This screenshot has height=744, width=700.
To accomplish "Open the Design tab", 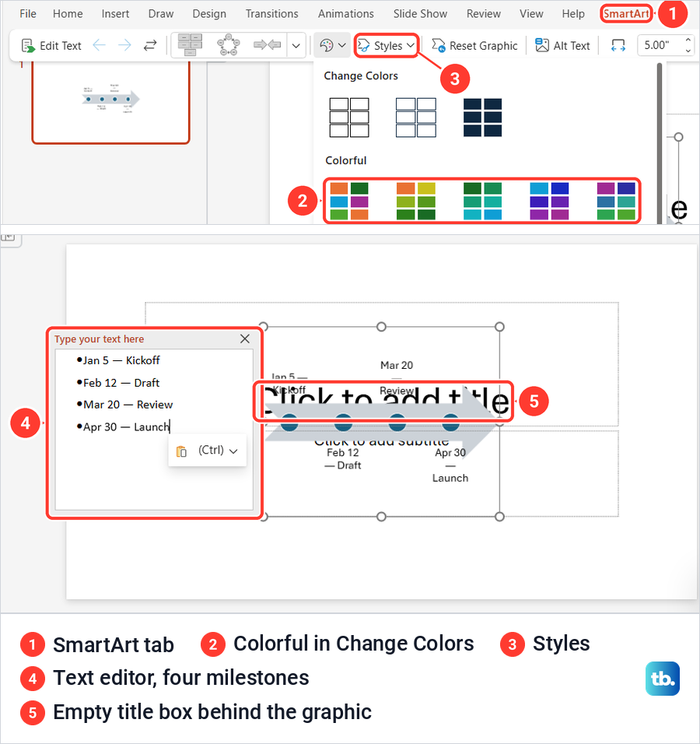I will click(209, 14).
